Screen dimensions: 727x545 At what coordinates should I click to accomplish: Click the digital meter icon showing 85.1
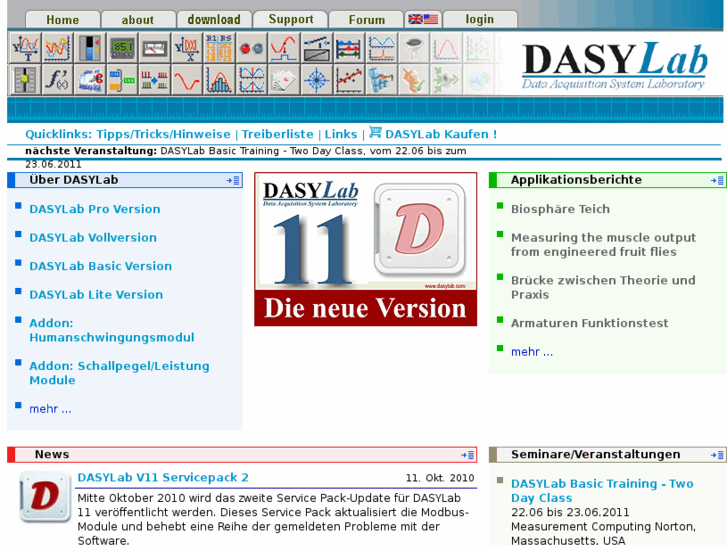click(122, 48)
